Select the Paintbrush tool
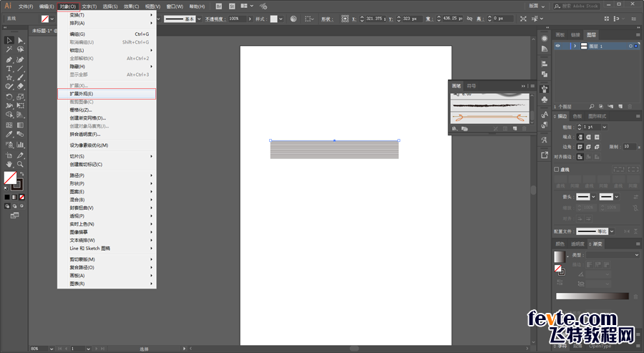Screen dimensions: 644x353 pyautogui.click(x=20, y=77)
